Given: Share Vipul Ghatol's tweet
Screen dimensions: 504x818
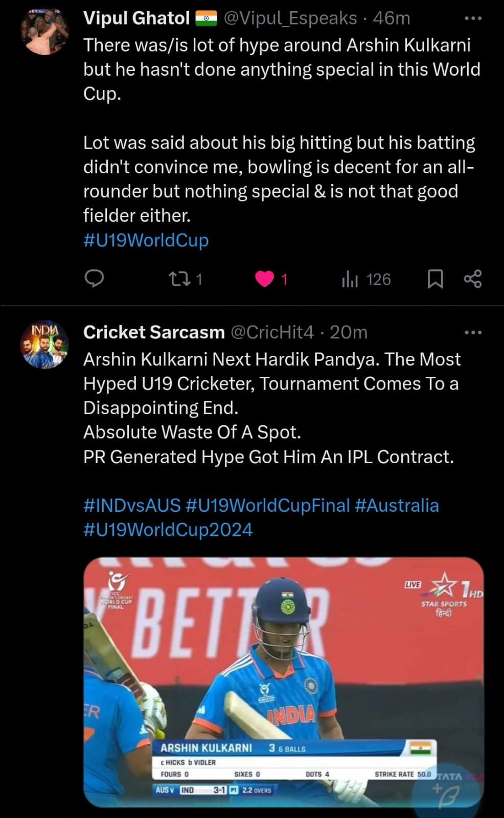Looking at the screenshot, I should pos(473,279).
